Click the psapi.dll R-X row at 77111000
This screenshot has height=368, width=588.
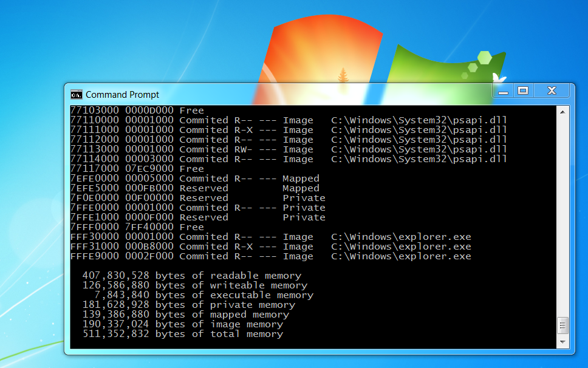tap(289, 130)
